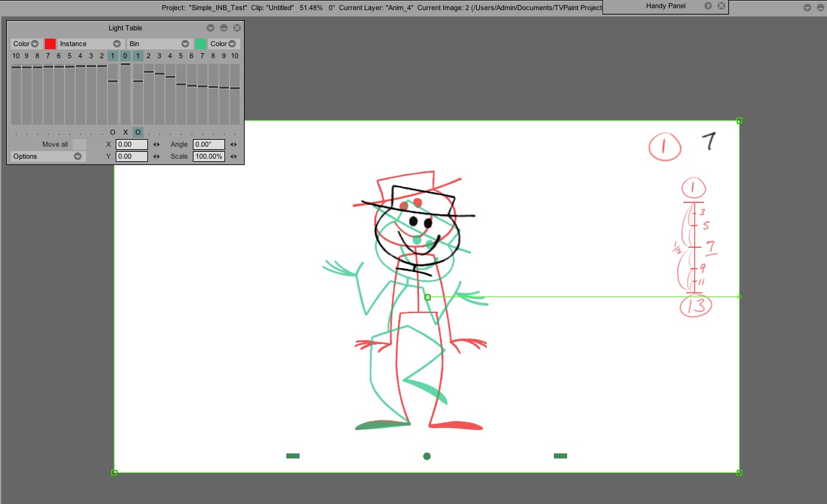Click the stepper arrows beside the Scale field
Viewport: 827px width, 504px height.
[233, 156]
